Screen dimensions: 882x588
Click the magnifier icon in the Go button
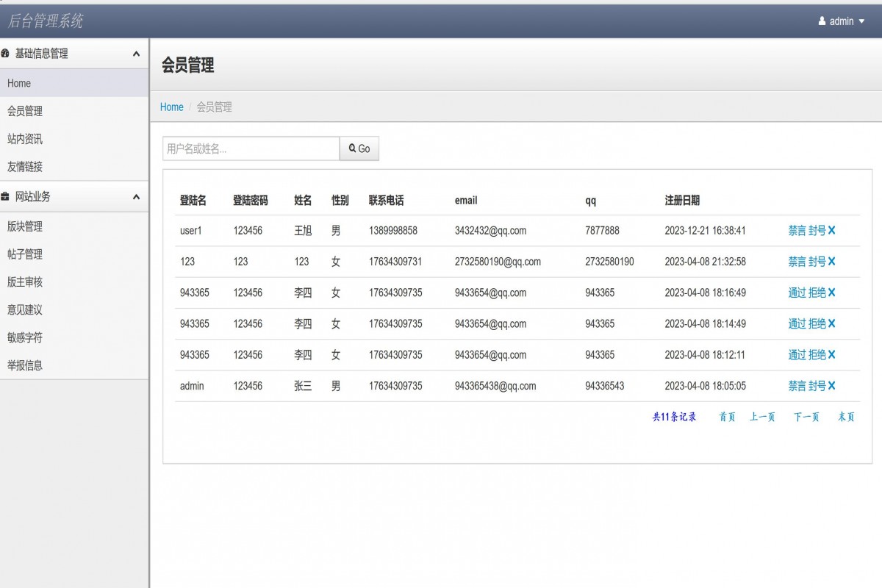[x=351, y=148]
